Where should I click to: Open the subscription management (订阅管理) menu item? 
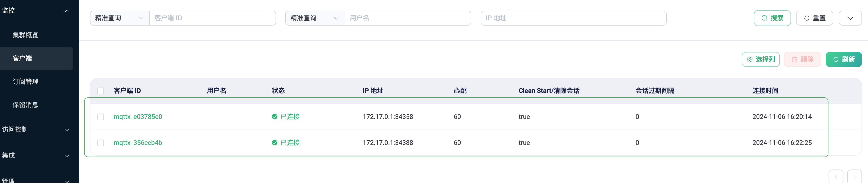[x=26, y=82]
